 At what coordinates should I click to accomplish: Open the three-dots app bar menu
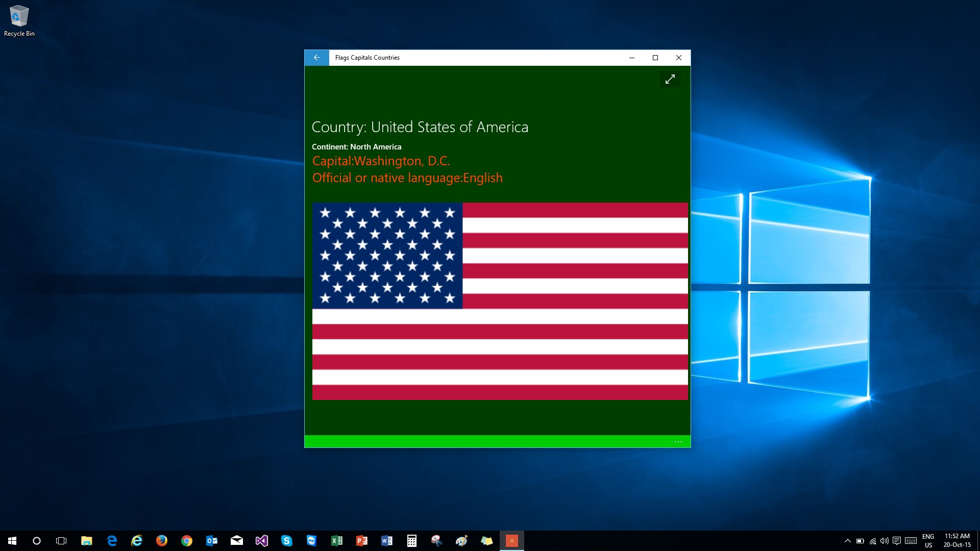[678, 442]
